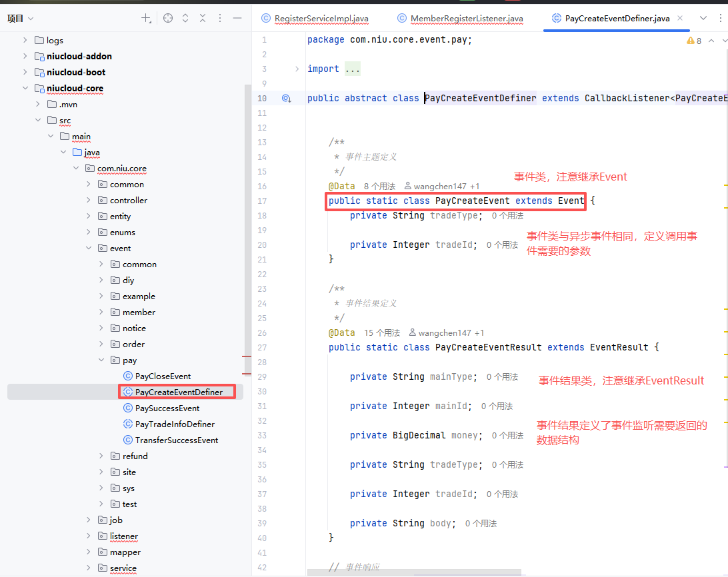Hide the project panel with minus icon

[x=237, y=19]
